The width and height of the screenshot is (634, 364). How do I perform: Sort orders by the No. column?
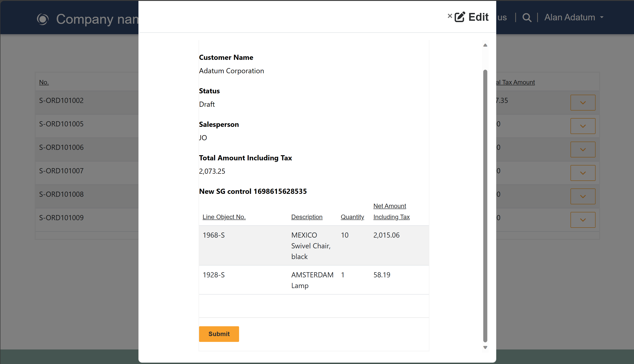tap(44, 82)
